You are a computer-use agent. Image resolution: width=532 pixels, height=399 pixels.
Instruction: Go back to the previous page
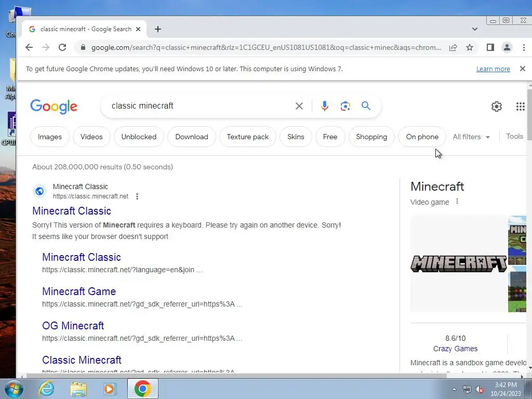(x=29, y=47)
